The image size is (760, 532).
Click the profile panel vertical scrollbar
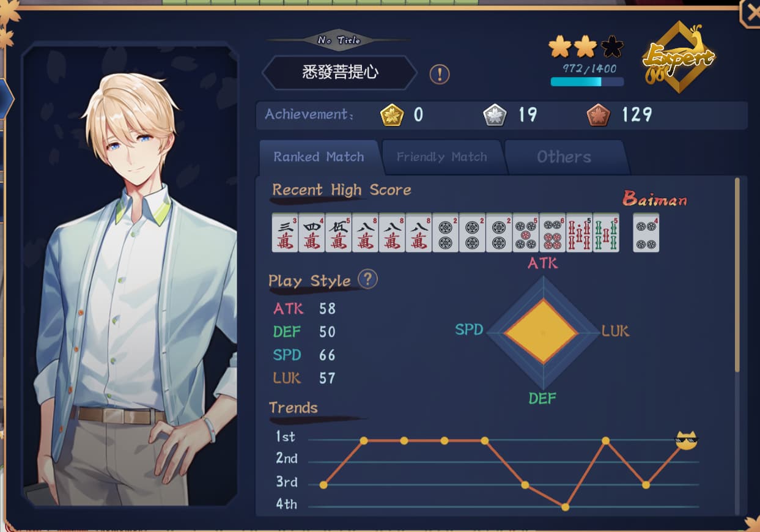737,275
